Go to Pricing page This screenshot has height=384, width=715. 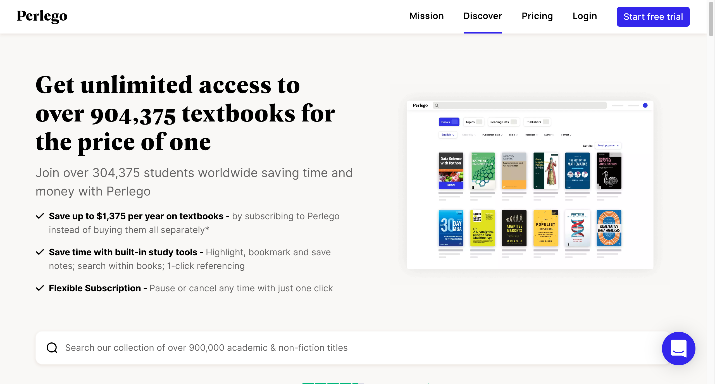(537, 16)
